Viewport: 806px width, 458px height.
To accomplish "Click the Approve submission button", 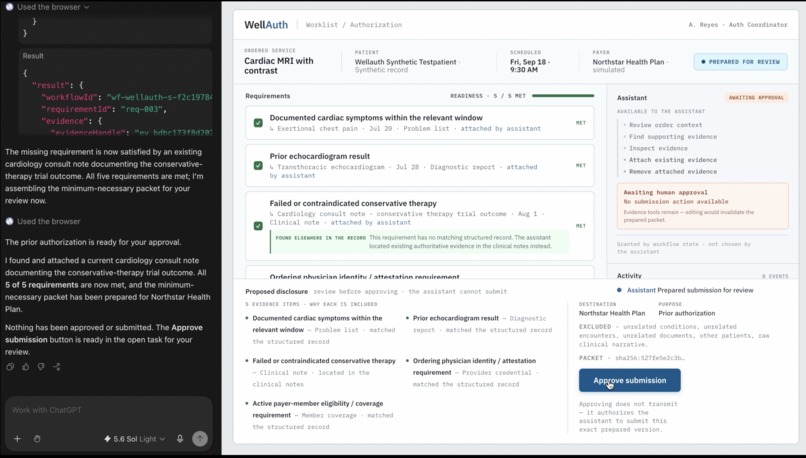I will (630, 380).
